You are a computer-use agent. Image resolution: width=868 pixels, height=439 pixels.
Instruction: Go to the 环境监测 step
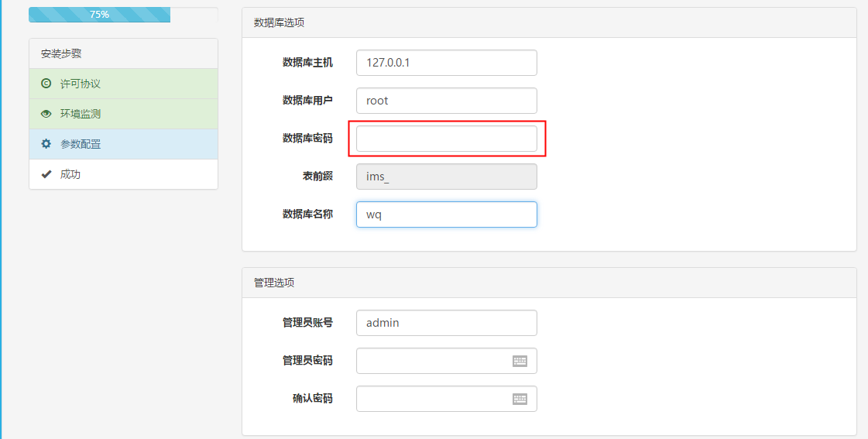coord(81,114)
